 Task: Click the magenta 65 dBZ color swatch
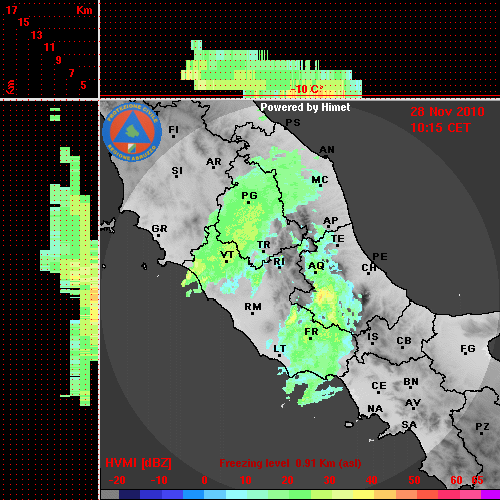(x=489, y=494)
